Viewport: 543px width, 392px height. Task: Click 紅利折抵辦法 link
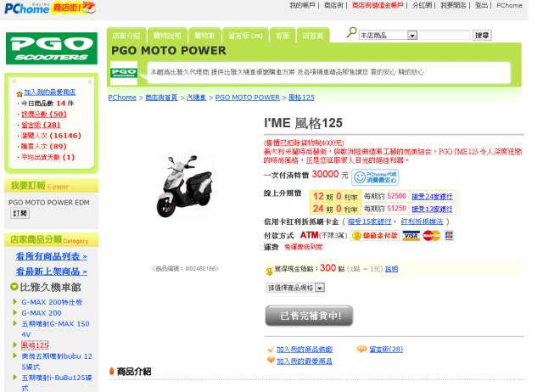pyautogui.click(x=423, y=221)
